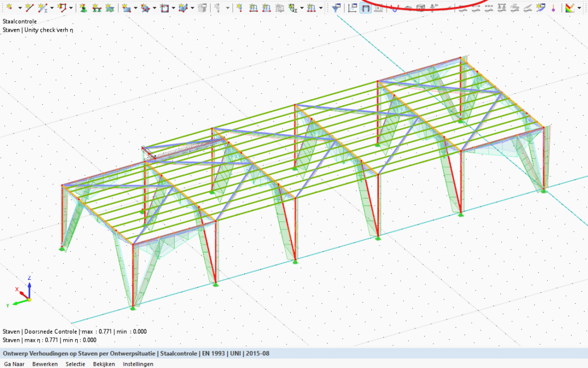The image size is (588, 368).
Task: Click the funnel filter icon in toolbar
Action: (x=336, y=8)
